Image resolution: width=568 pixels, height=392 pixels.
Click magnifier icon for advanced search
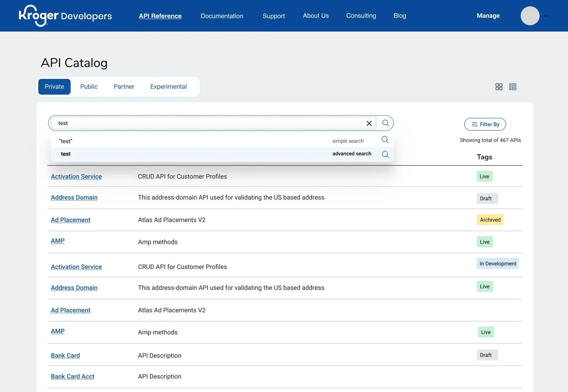coord(385,154)
